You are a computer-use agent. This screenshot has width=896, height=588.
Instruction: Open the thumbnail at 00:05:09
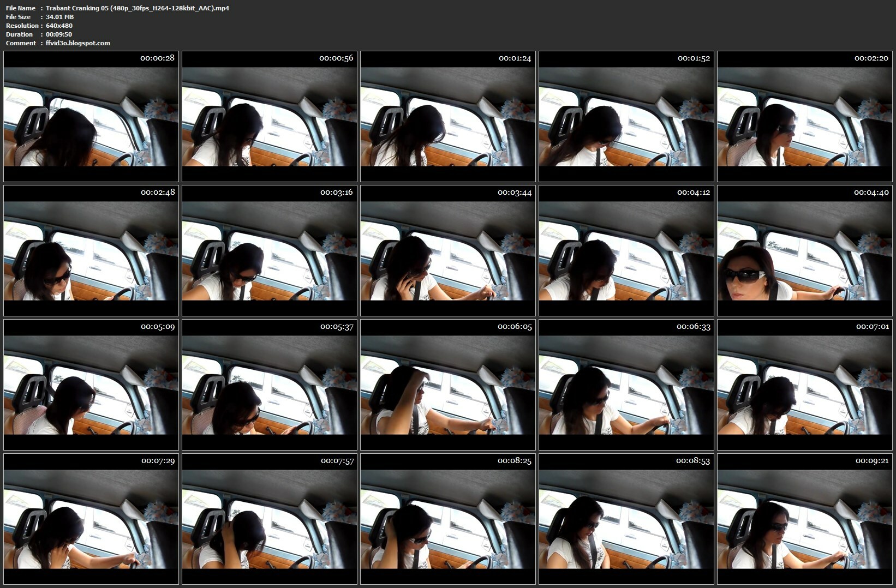pyautogui.click(x=91, y=385)
